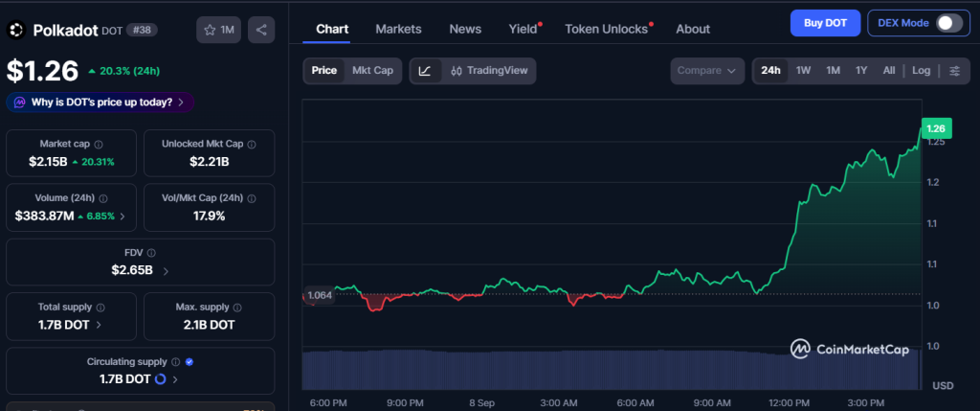Click the $2.65B FDV value
Screen dimensions: 980x411
(x=132, y=271)
